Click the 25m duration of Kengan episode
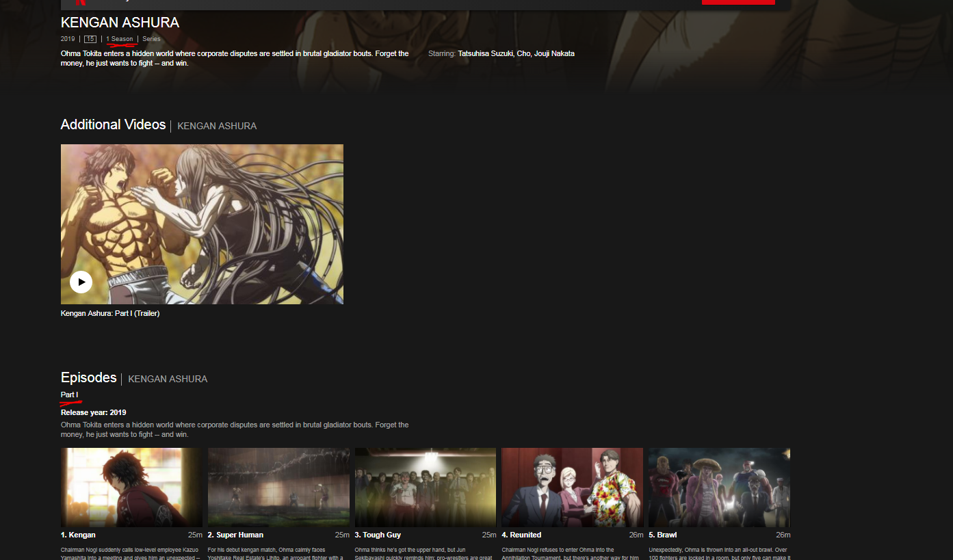Image resolution: width=953 pixels, height=560 pixels. (195, 535)
